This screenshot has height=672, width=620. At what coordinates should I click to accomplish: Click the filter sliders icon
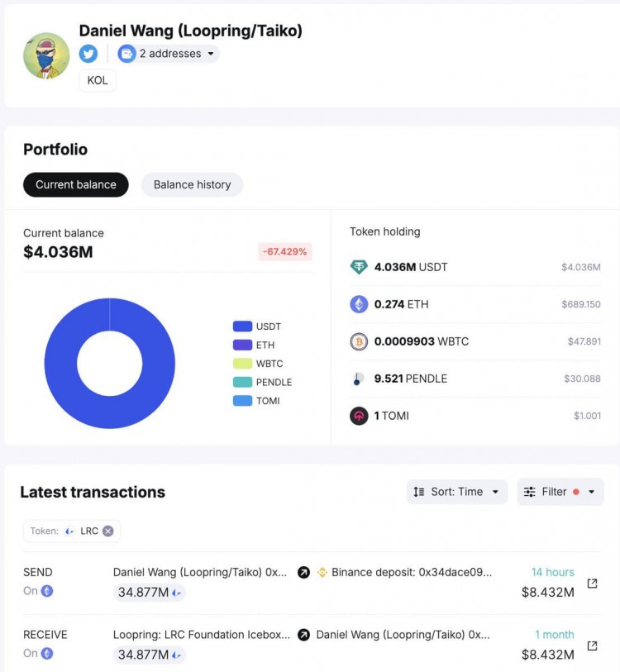530,492
